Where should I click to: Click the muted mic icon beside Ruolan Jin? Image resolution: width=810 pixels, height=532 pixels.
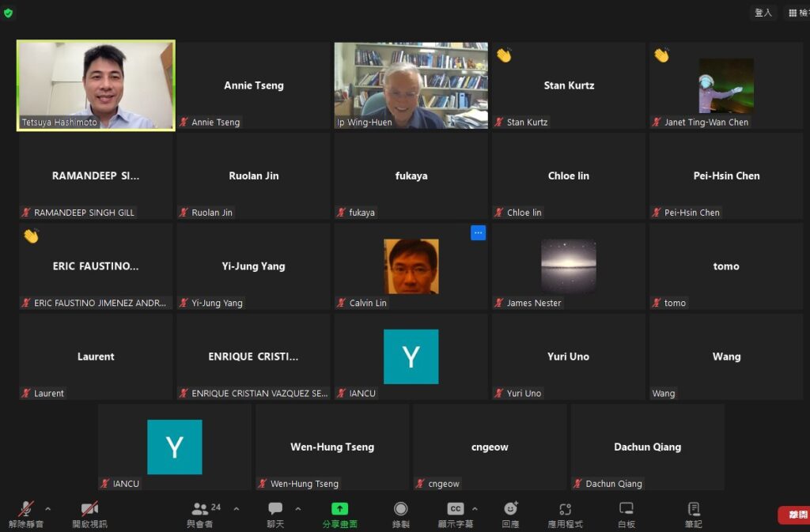point(184,213)
